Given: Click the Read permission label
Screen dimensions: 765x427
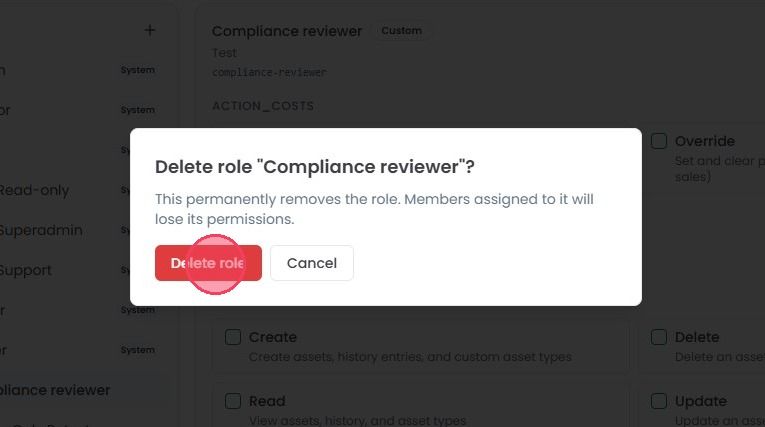Looking at the screenshot, I should [x=267, y=401].
